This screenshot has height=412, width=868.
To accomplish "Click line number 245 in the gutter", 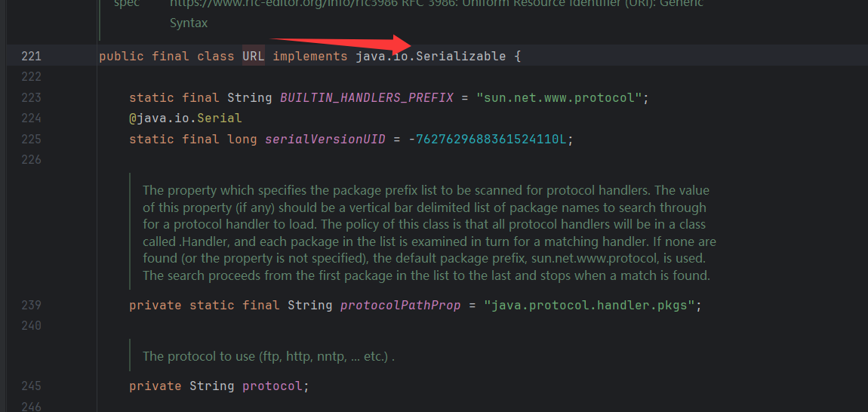I will pyautogui.click(x=32, y=386).
